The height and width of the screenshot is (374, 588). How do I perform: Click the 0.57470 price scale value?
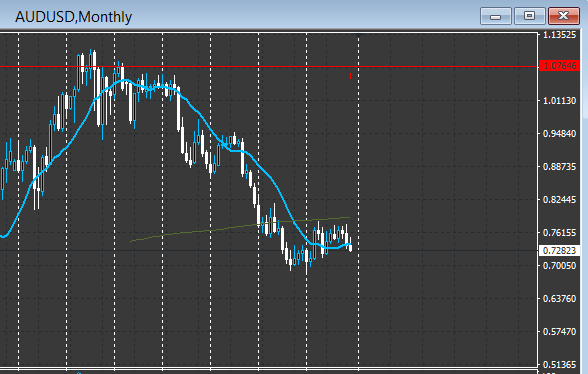point(560,332)
